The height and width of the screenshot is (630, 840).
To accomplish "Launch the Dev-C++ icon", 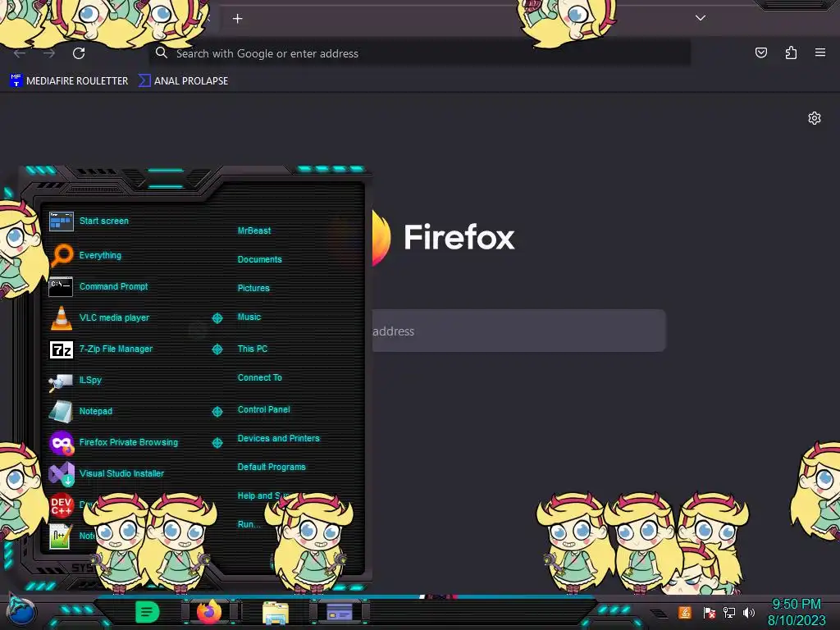I will (61, 505).
